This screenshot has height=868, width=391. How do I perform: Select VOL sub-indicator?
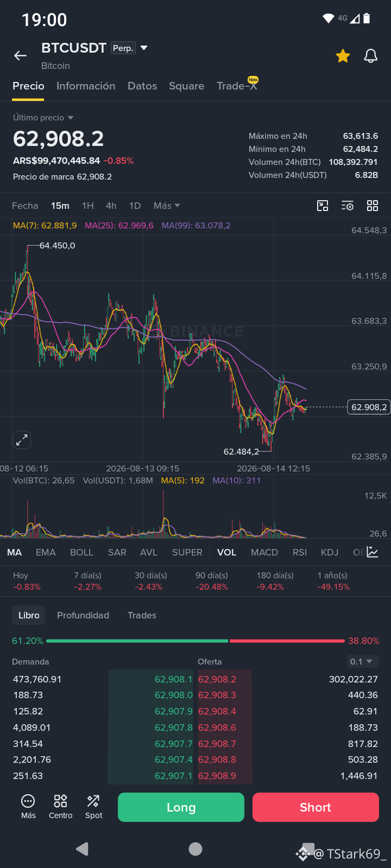point(226,552)
